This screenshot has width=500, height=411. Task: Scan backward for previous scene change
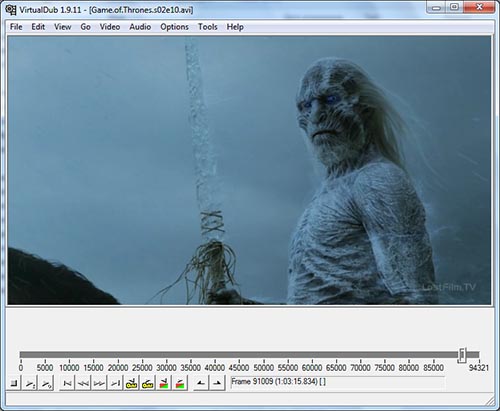coord(164,383)
